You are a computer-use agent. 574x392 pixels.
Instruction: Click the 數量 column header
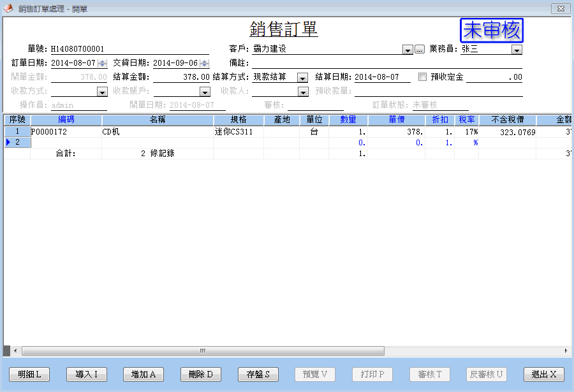(x=348, y=119)
